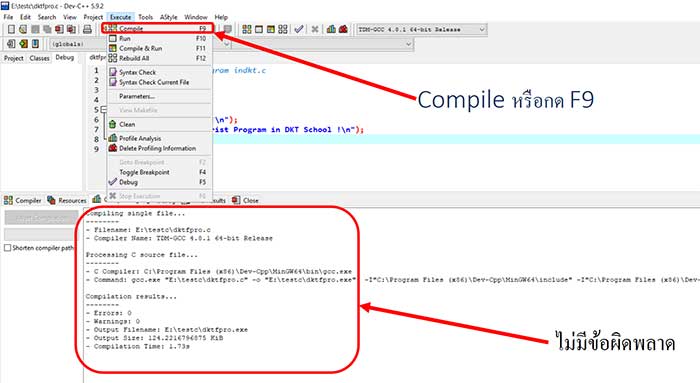Viewport: 700px width, 383px height.
Task: Switch to the Compiler bottom tab
Action: [23, 200]
